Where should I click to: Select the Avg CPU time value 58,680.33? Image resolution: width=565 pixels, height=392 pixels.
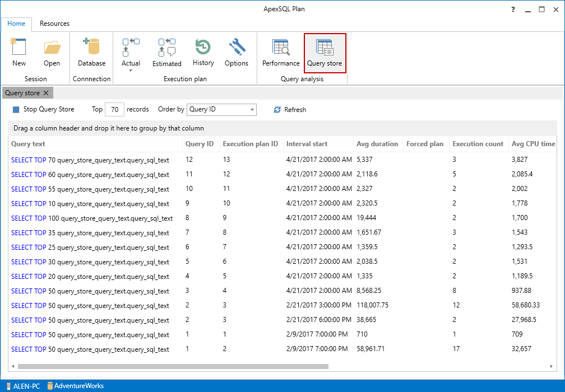pyautogui.click(x=526, y=305)
